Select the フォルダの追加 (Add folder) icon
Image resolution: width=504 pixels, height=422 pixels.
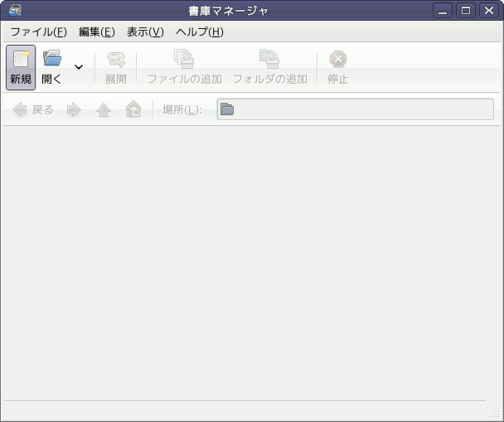tap(269, 60)
